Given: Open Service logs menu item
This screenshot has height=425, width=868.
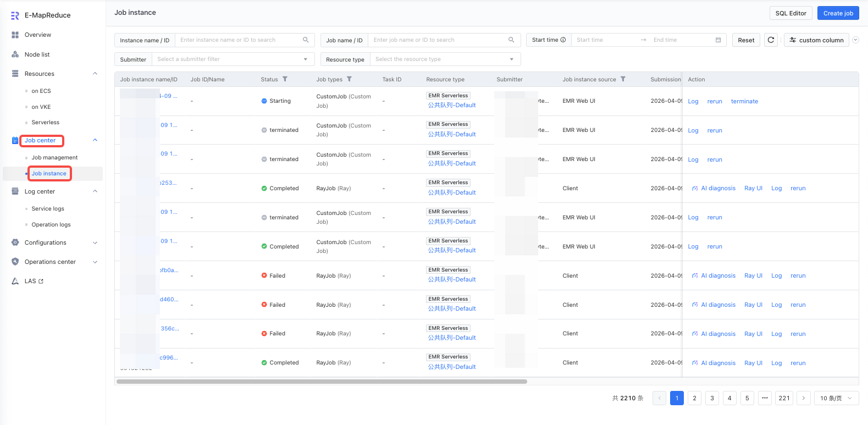Looking at the screenshot, I should click(x=48, y=208).
